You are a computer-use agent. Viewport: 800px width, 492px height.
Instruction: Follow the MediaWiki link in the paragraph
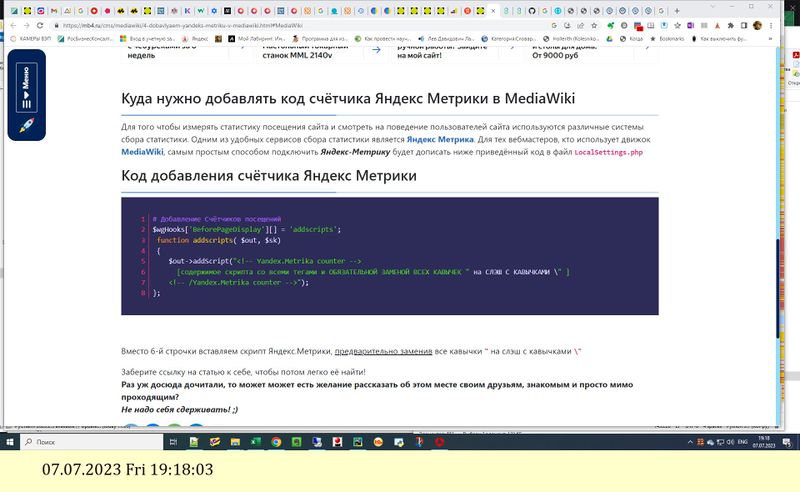click(142, 152)
